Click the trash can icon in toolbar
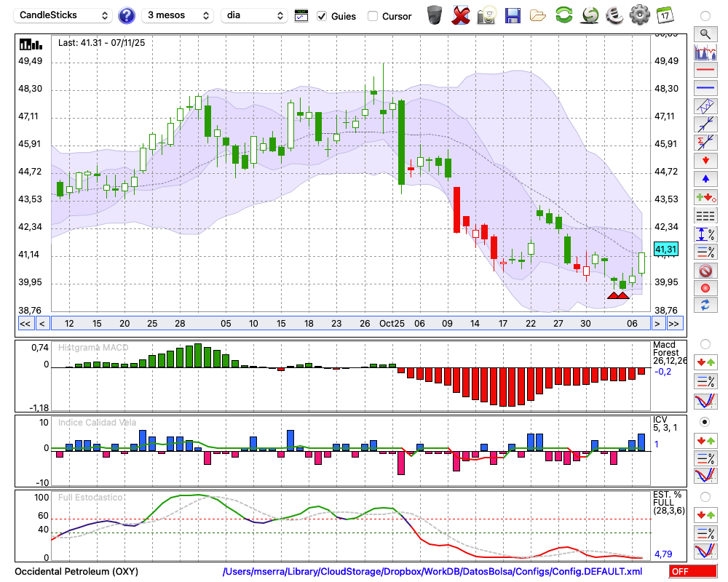The image size is (728, 582). pos(435,15)
